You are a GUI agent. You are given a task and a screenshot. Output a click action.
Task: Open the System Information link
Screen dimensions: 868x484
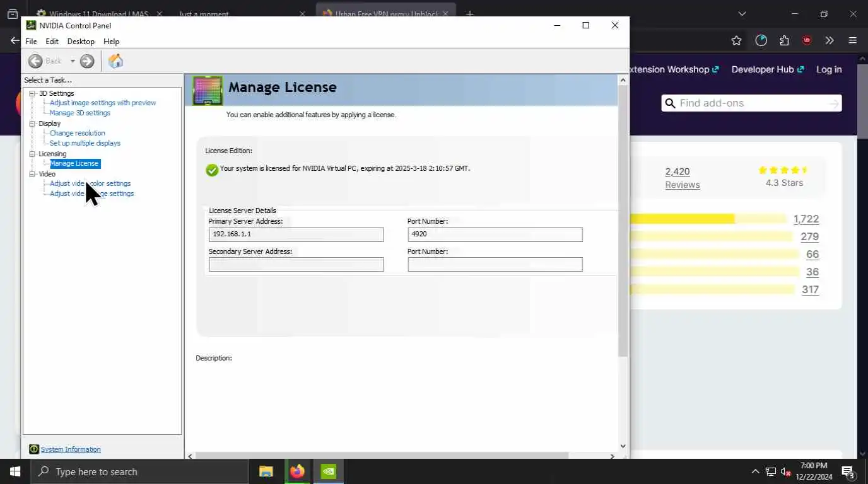tap(71, 449)
